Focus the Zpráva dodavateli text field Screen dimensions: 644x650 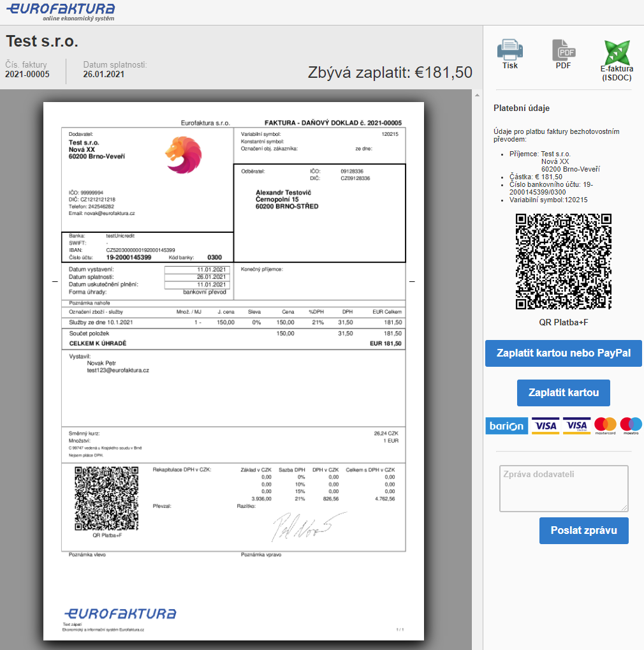563,488
